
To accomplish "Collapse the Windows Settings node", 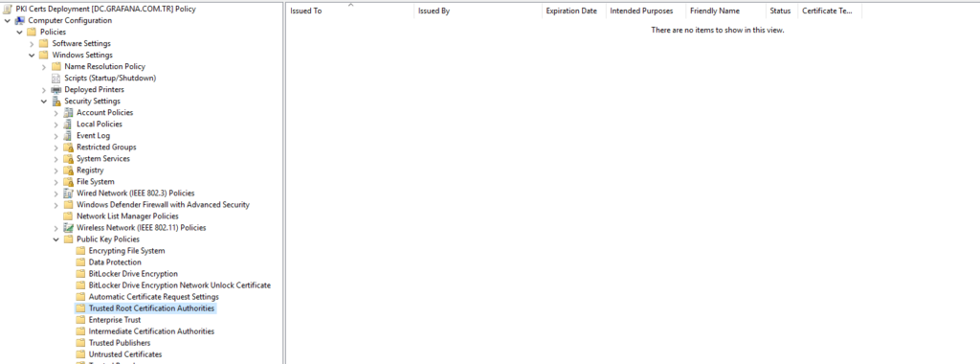I will [x=32, y=55].
